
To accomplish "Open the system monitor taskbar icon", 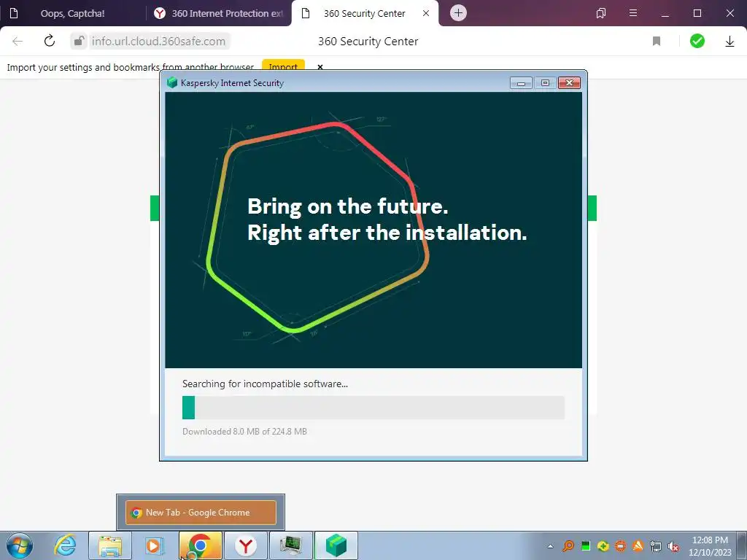I will [290, 545].
